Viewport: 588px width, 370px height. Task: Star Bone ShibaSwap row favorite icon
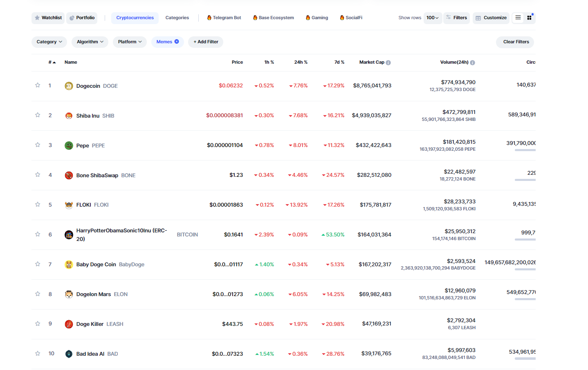38,175
